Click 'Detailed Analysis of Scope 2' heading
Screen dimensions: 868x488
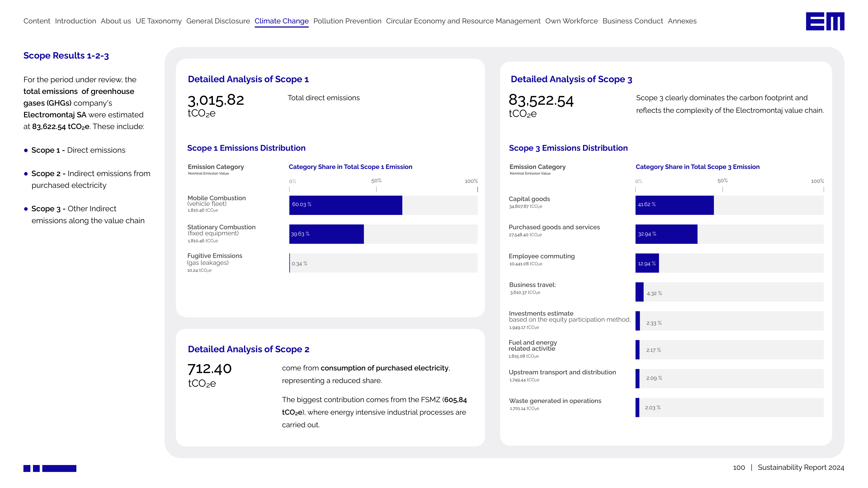248,349
